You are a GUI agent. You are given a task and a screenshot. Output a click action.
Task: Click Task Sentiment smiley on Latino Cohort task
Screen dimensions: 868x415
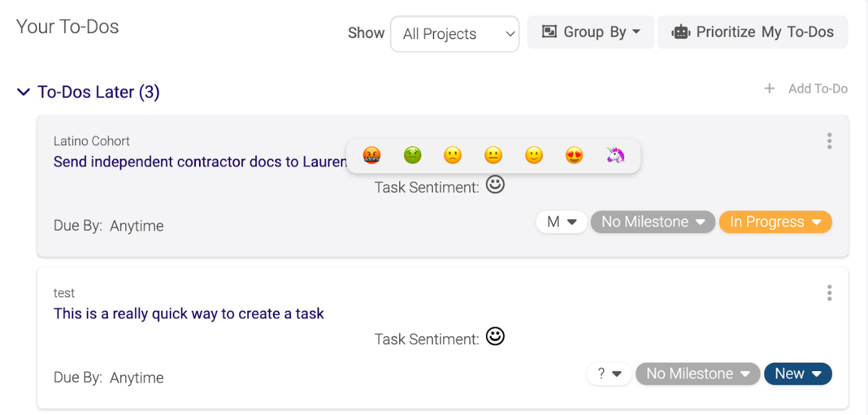495,185
